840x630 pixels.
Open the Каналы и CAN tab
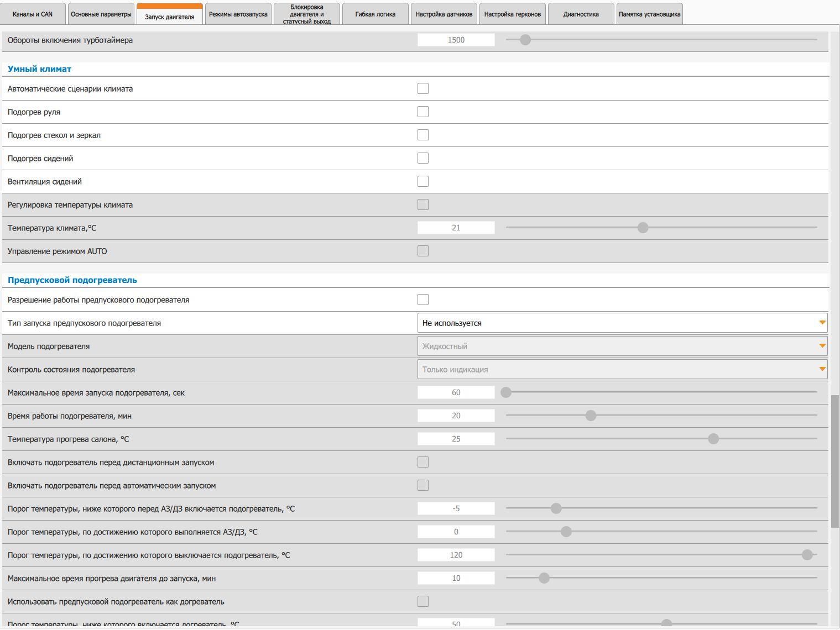(33, 14)
